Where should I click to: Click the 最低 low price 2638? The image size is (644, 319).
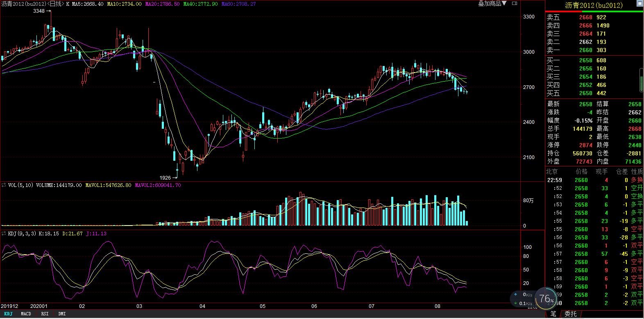[635, 137]
